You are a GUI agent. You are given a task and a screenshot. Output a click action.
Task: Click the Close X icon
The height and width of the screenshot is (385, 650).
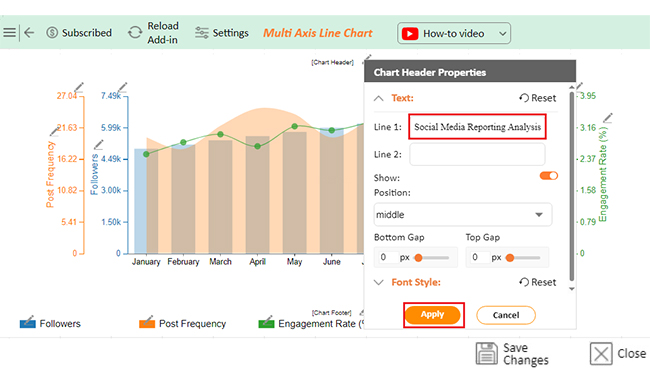click(601, 354)
